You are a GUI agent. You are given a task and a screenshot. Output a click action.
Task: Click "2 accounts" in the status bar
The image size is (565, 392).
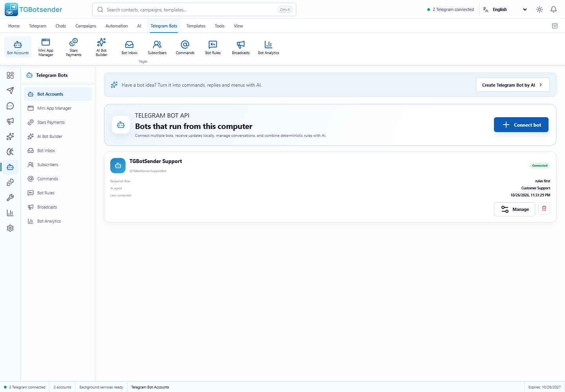62,387
